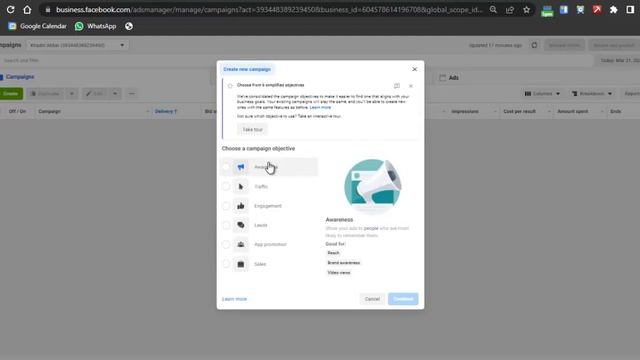Switch to the Ads tab
This screenshot has height=360, width=640.
449,78
